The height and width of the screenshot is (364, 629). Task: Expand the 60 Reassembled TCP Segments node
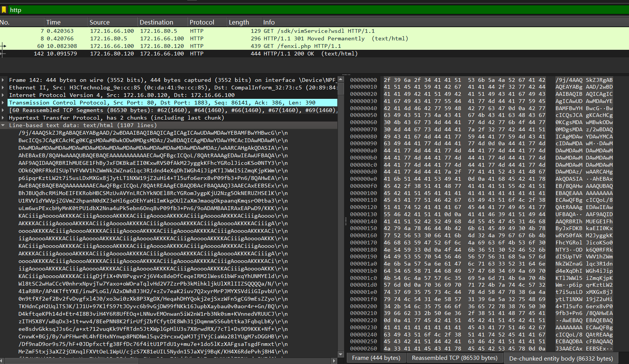click(3, 110)
